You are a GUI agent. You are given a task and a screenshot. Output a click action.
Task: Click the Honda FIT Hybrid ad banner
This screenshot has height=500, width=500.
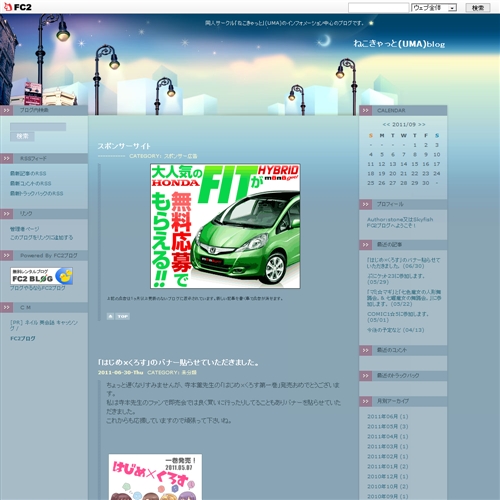(x=225, y=226)
